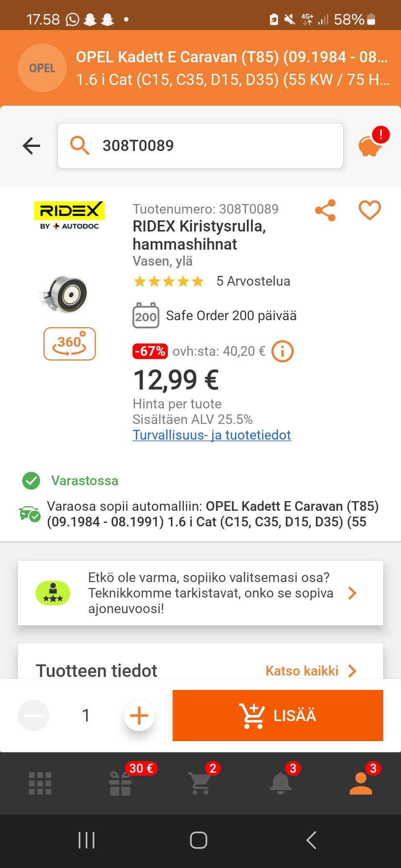Open the piggy bank savings icon
401x868 pixels.
[370, 146]
